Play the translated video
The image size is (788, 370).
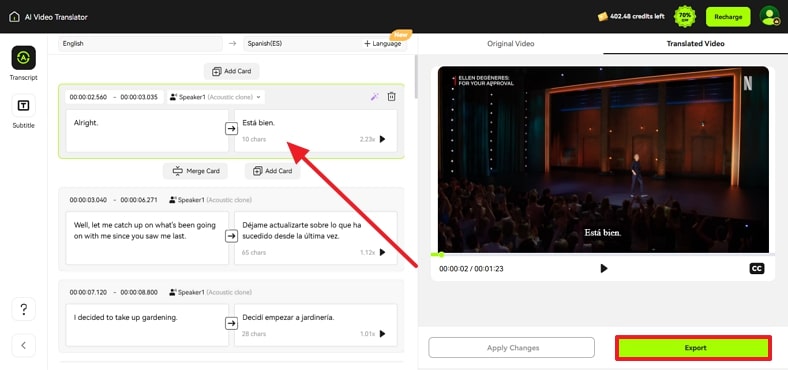coord(604,268)
